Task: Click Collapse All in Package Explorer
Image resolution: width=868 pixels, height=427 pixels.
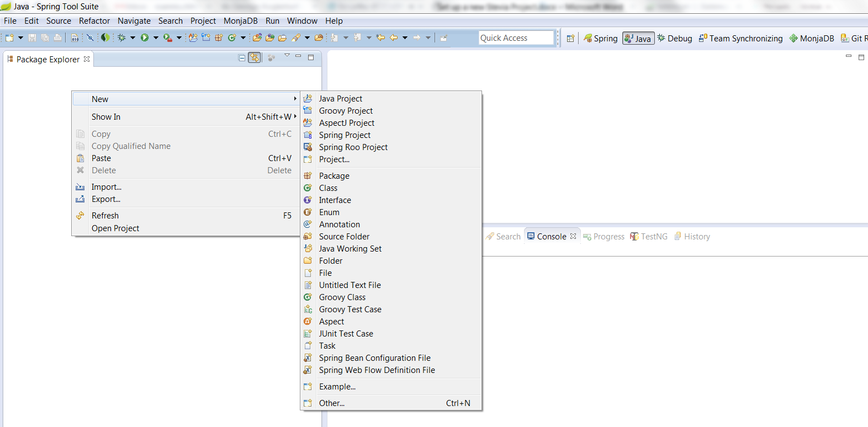Action: [x=242, y=57]
